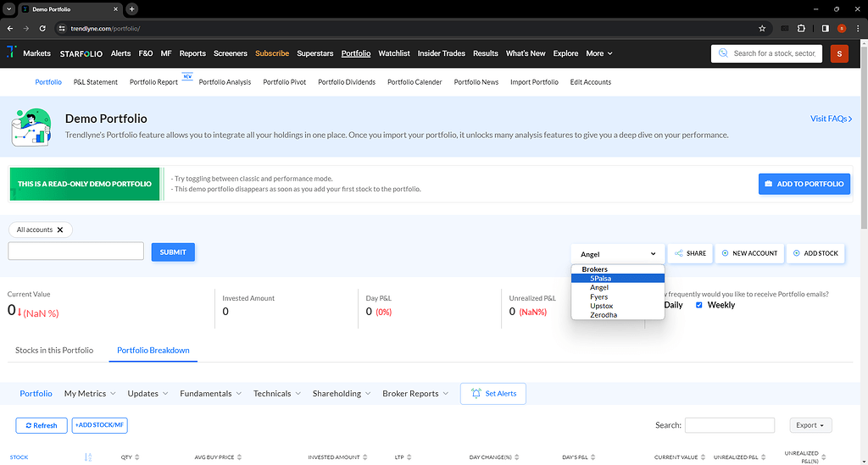Click the blue SUBMIT button
This screenshot has height=465, width=868.
point(173,252)
